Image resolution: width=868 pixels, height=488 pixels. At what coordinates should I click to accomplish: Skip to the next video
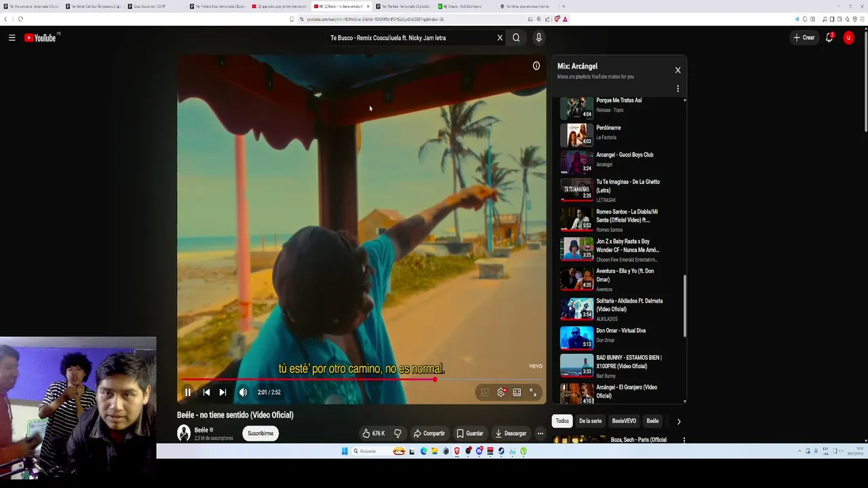tap(222, 392)
